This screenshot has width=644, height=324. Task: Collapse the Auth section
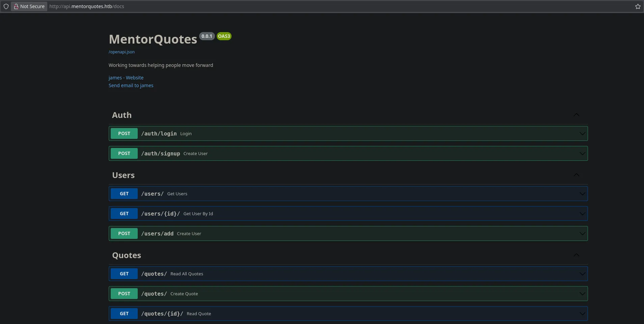click(576, 115)
